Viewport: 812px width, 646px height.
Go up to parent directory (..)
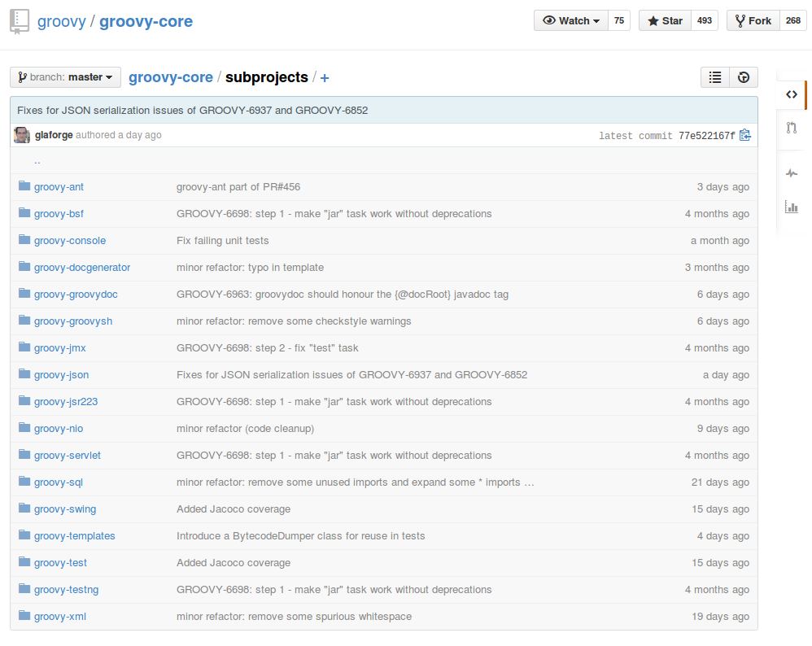pos(37,161)
